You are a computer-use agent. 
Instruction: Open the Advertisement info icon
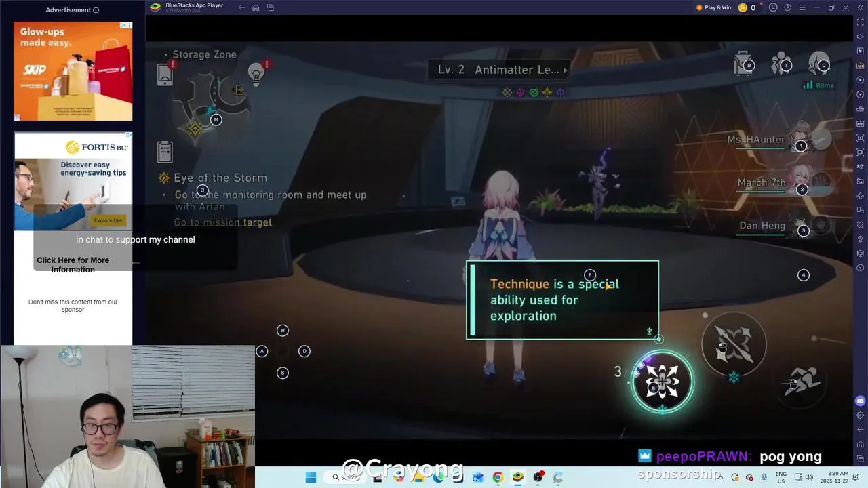click(96, 10)
